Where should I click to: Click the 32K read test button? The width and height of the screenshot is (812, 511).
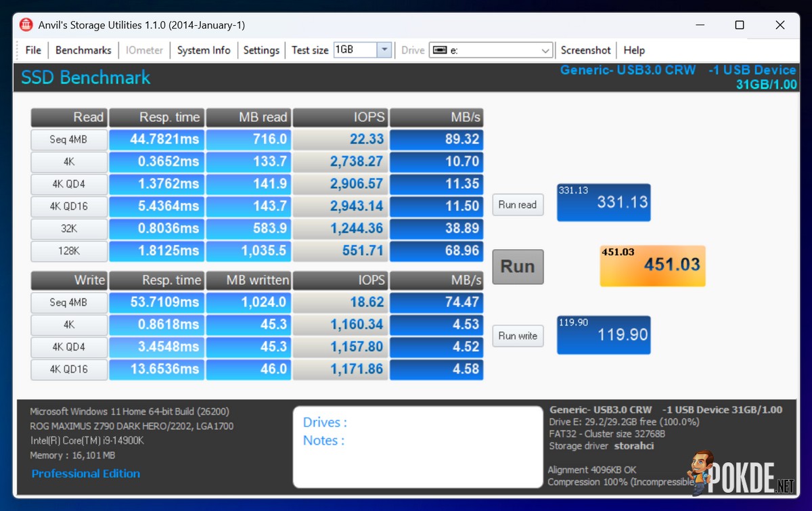[69, 229]
